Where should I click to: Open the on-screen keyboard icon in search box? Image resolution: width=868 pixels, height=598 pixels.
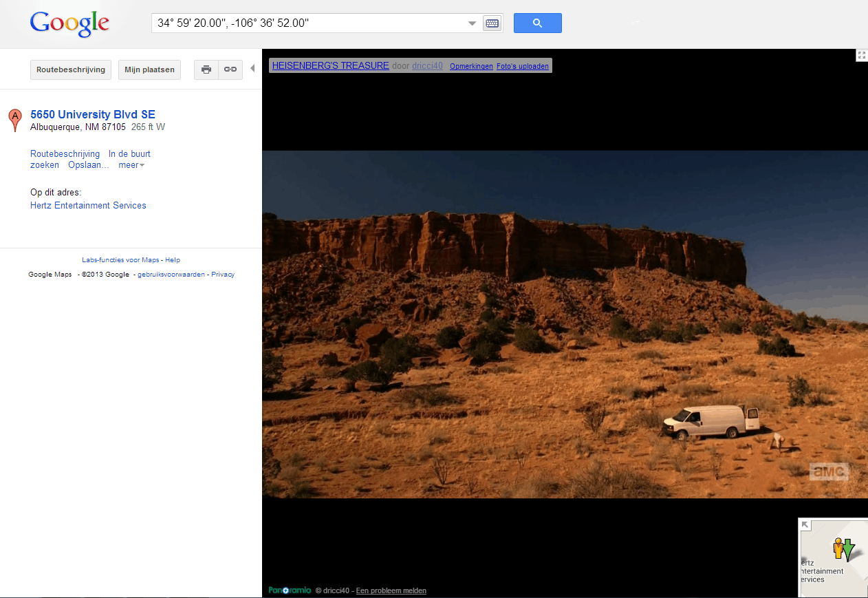492,23
